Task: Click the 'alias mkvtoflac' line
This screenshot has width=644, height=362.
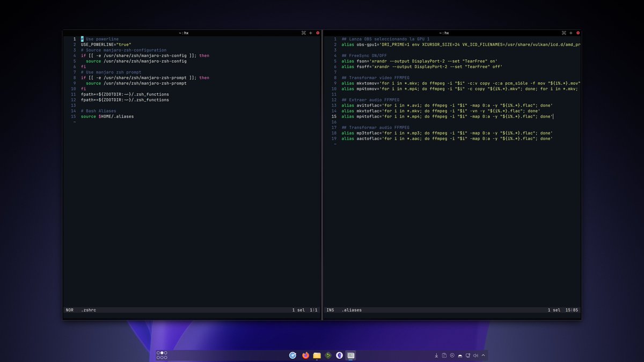Action: tap(441, 111)
